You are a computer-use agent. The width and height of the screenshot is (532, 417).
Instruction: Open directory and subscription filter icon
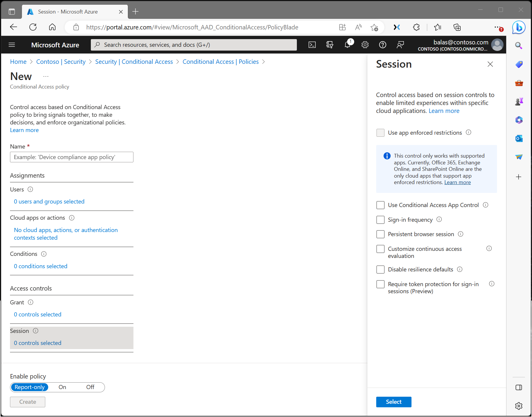pyautogui.click(x=329, y=45)
